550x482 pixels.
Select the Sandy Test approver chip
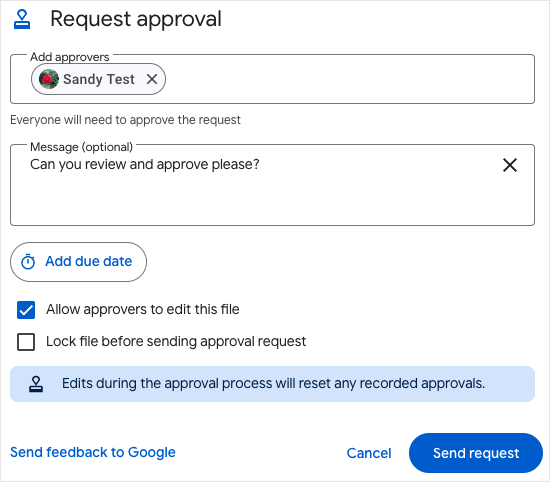[98, 79]
